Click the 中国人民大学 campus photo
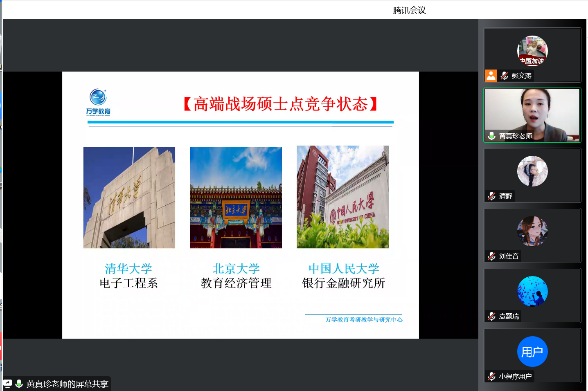Image resolution: width=588 pixels, height=391 pixels. [x=342, y=197]
